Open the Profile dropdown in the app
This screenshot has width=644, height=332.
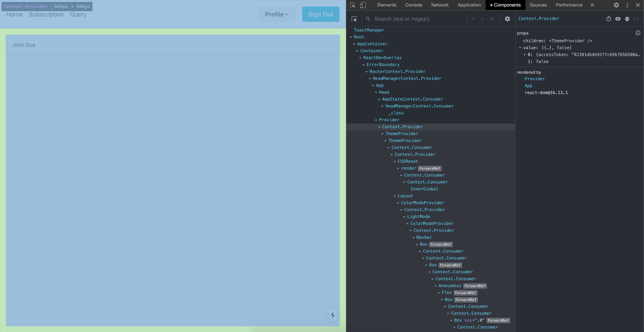click(277, 14)
